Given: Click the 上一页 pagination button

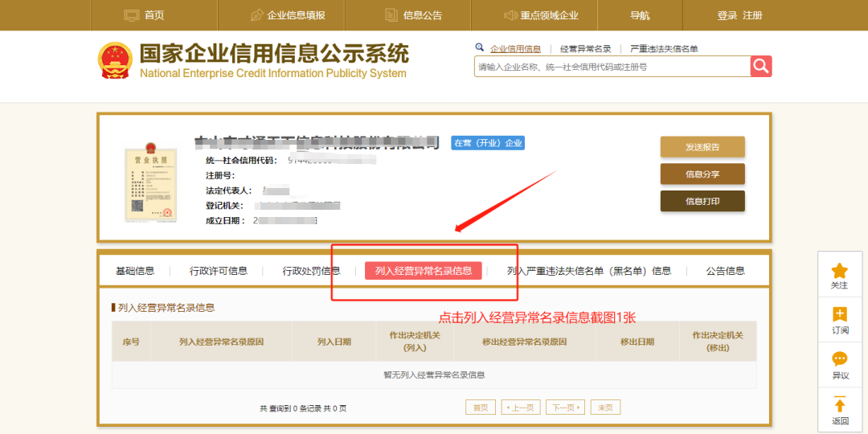Looking at the screenshot, I should pos(520,407).
